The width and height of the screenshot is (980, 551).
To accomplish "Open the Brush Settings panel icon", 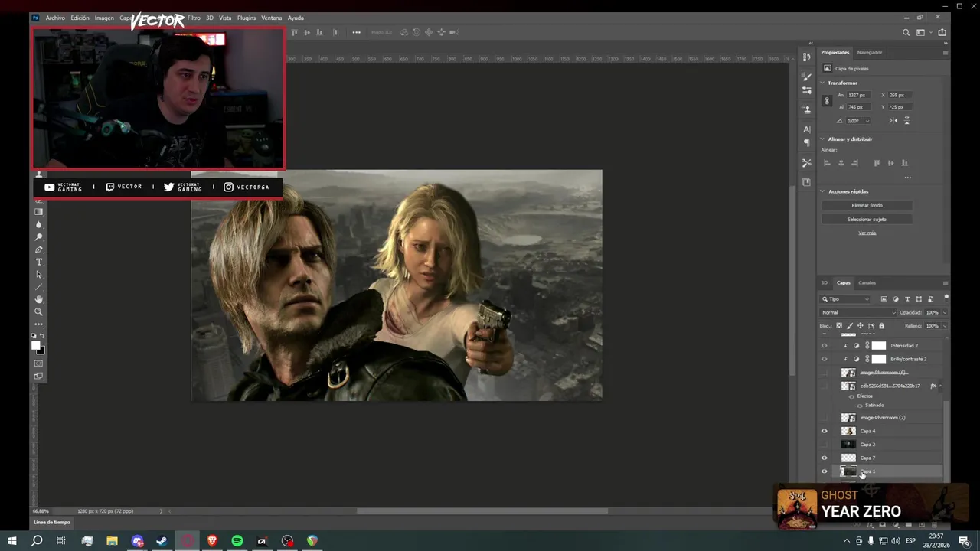I will (806, 90).
